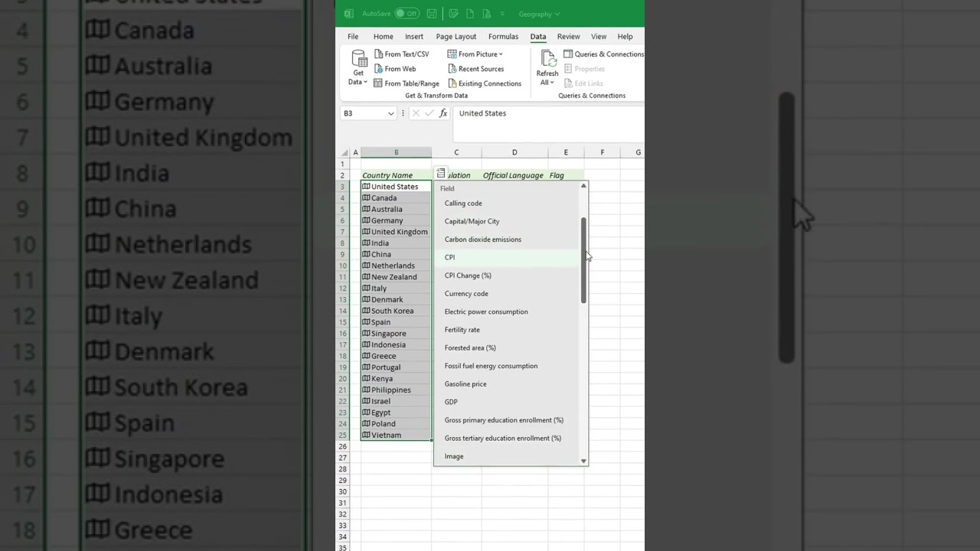This screenshot has width=980, height=551.
Task: Click the formula bar Cancel X
Action: [x=416, y=113]
